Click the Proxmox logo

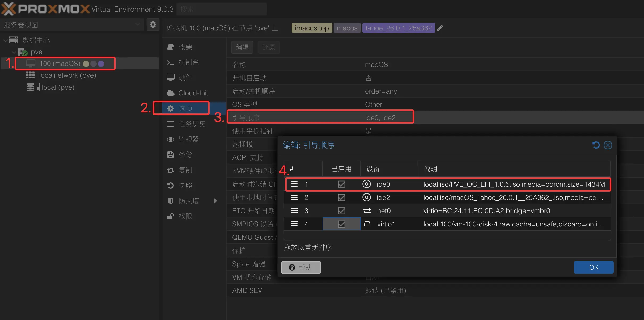(x=45, y=9)
